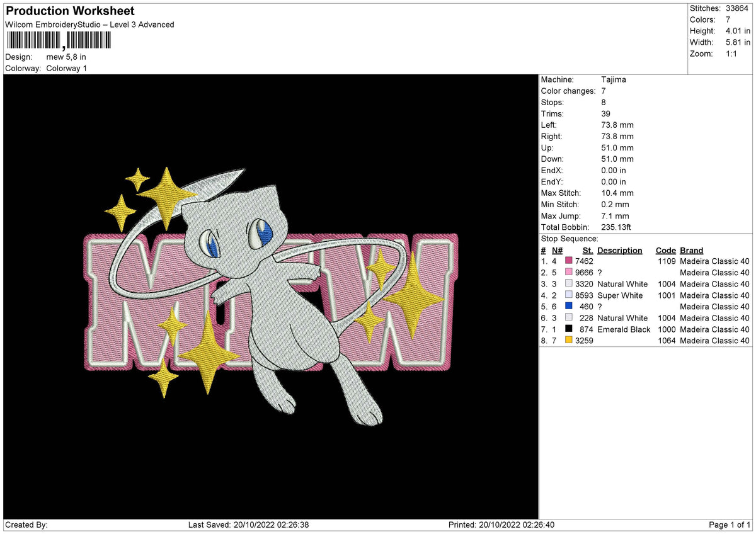This screenshot has width=756, height=534.
Task: Select the Super White 8593 swatch
Action: click(x=568, y=295)
